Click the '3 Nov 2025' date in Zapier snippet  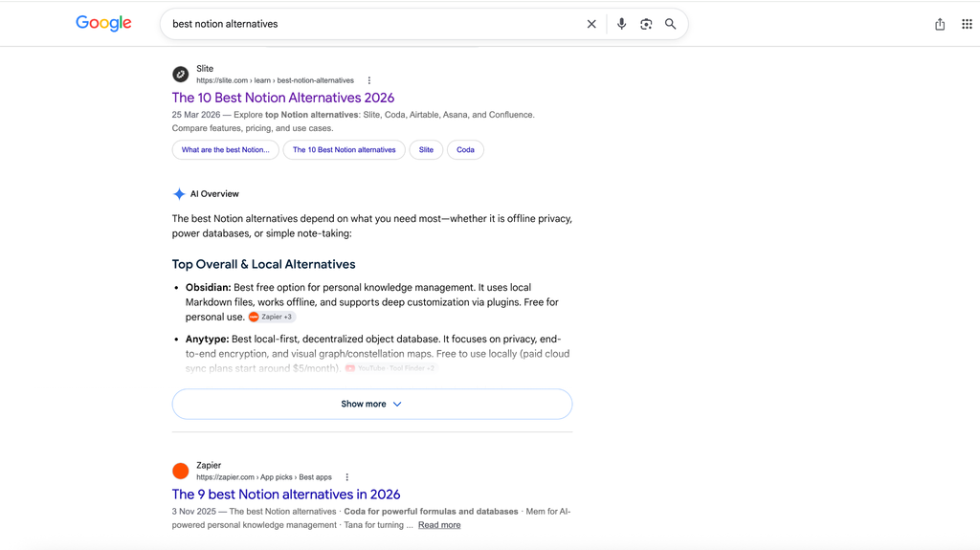[x=193, y=511]
